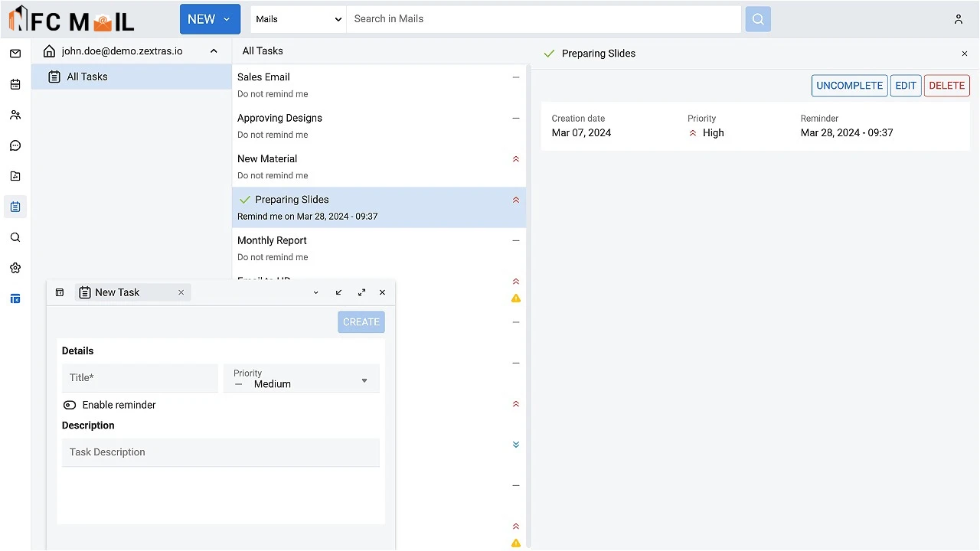980x551 pixels.
Task: Close the New Task tab
Action: click(181, 292)
